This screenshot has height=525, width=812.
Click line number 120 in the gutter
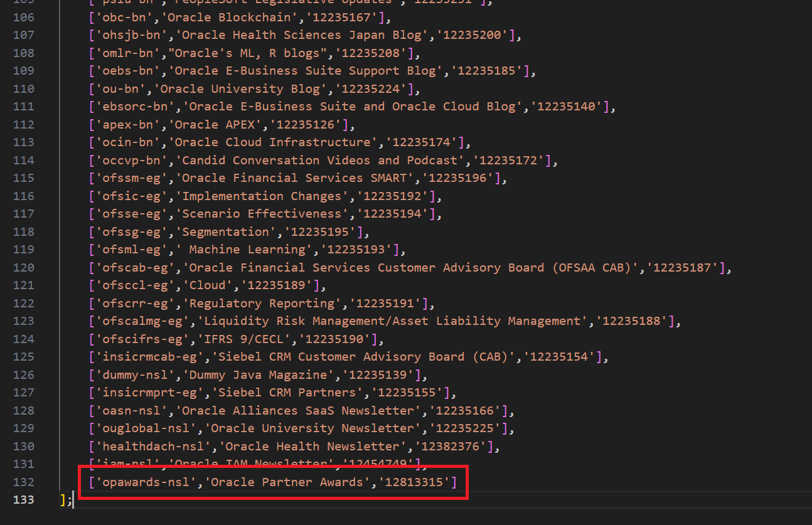click(x=24, y=268)
